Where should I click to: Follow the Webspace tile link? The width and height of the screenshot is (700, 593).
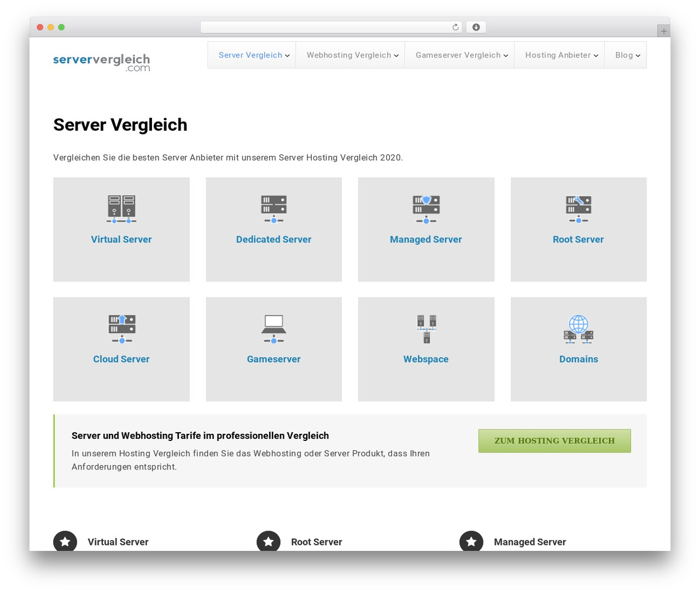[426, 359]
